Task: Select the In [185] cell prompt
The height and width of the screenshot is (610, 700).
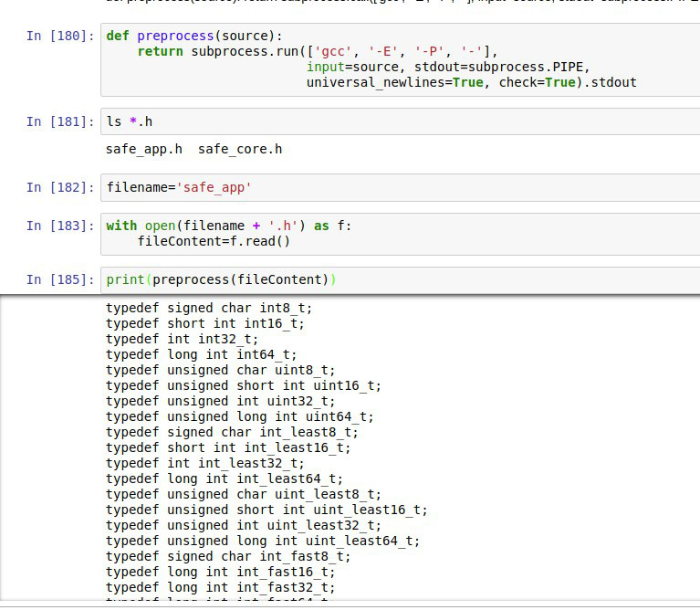Action: pyautogui.click(x=59, y=279)
